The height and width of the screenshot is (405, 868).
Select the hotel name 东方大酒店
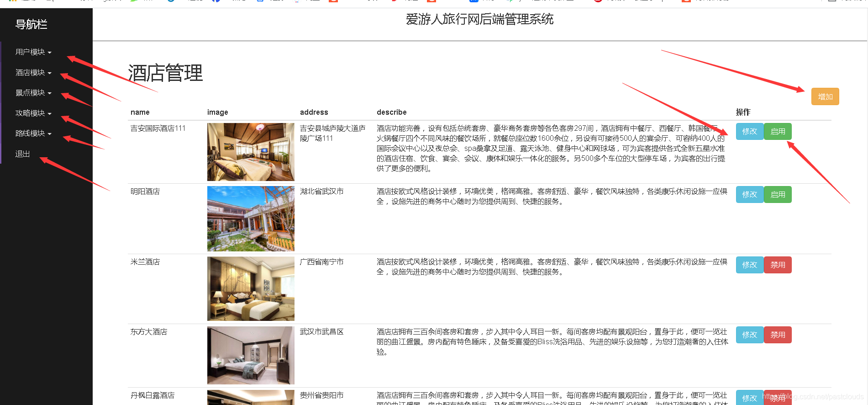pos(149,332)
